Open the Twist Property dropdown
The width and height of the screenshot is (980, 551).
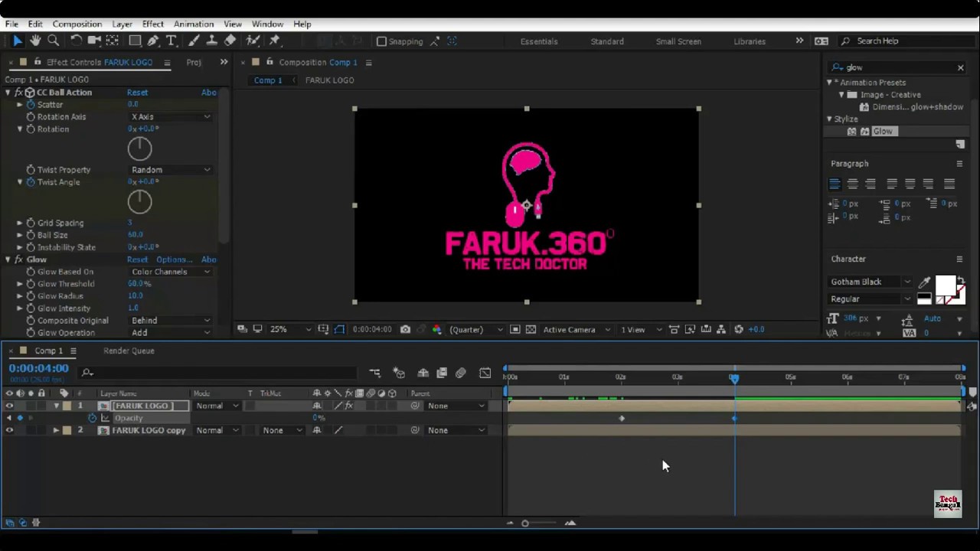click(170, 170)
